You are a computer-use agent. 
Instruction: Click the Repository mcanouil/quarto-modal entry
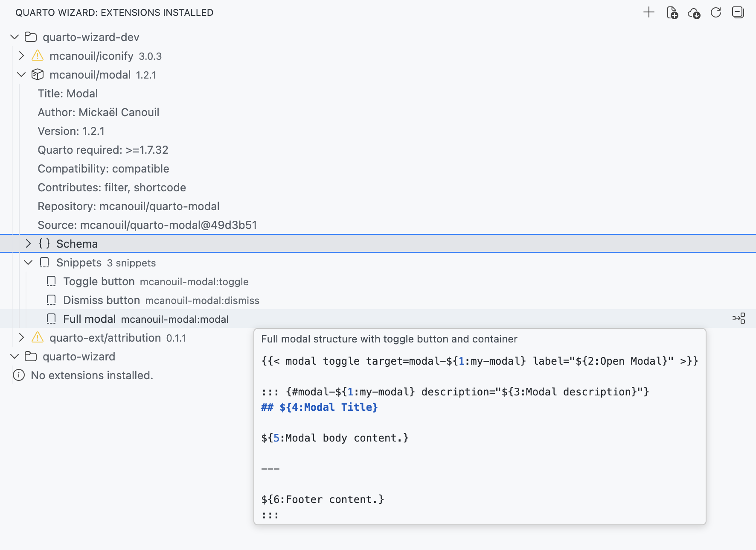128,206
